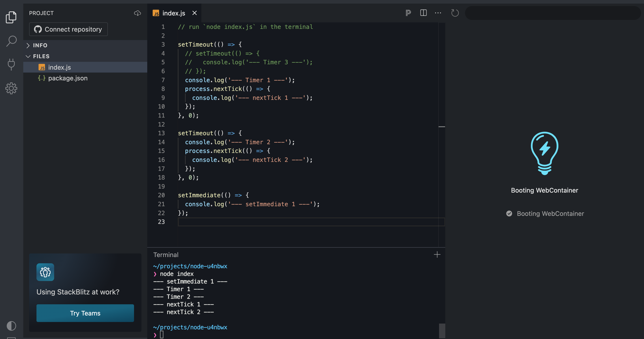Image resolution: width=644 pixels, height=339 pixels.
Task: Open the Ports plug icon in sidebar
Action: [11, 64]
